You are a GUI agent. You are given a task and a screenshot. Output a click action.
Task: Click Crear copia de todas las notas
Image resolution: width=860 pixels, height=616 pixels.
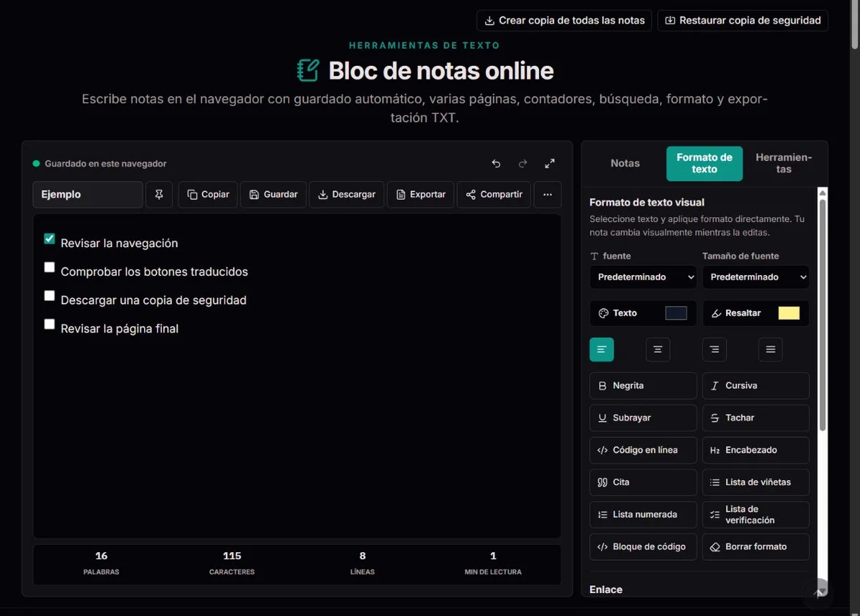(x=565, y=20)
